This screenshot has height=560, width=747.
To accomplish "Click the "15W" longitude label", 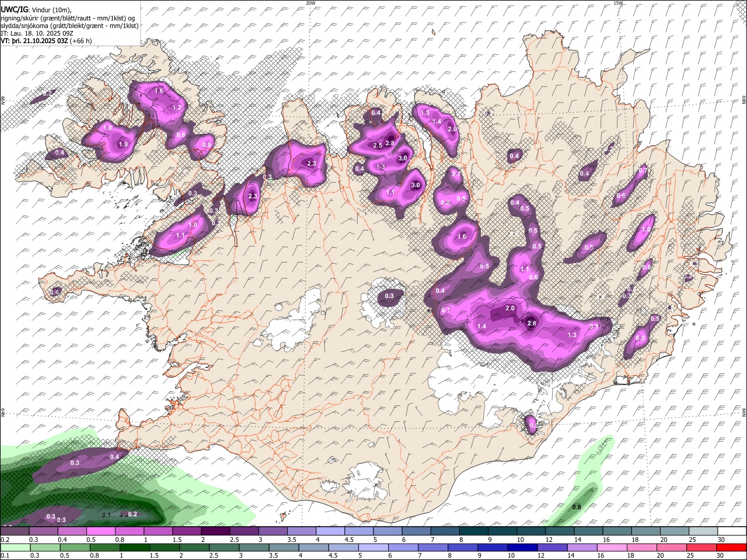I will (619, 3).
